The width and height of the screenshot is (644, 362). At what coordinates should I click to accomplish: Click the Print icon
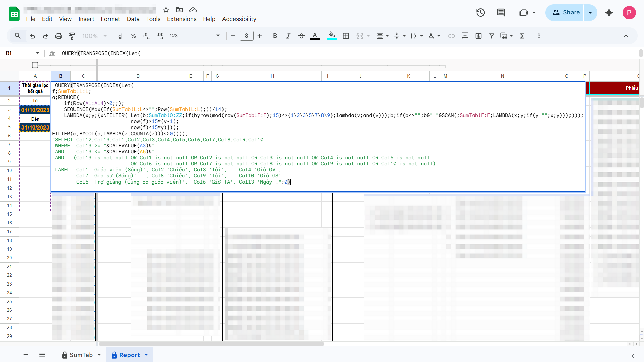coord(59,36)
